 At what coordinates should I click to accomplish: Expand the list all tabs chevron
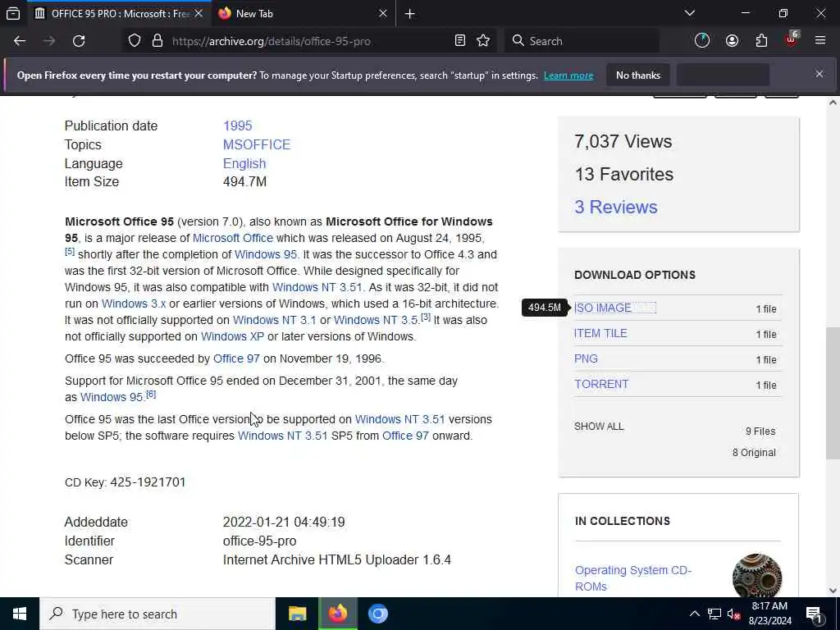[x=690, y=13]
